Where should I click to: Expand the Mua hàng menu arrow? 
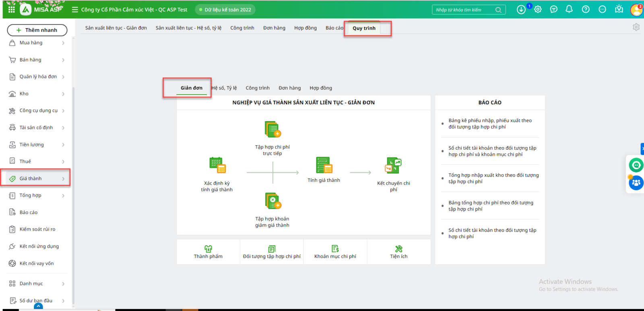pos(63,43)
